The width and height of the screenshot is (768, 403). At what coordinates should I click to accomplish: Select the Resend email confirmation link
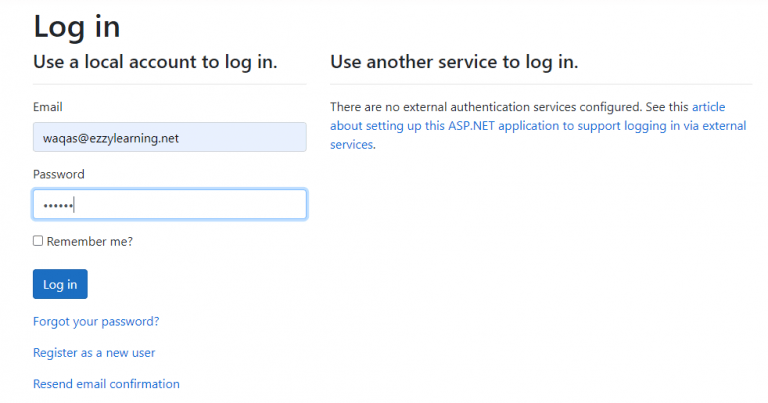click(106, 384)
